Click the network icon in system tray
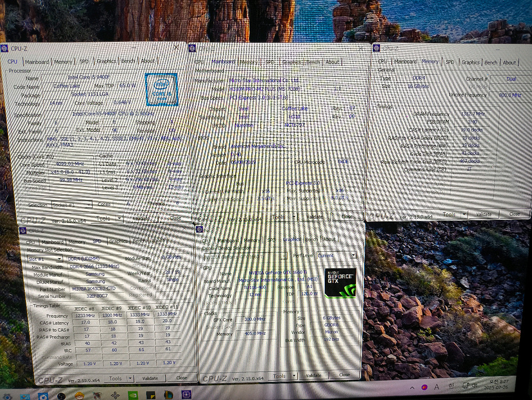532x400 pixels. tap(465, 386)
